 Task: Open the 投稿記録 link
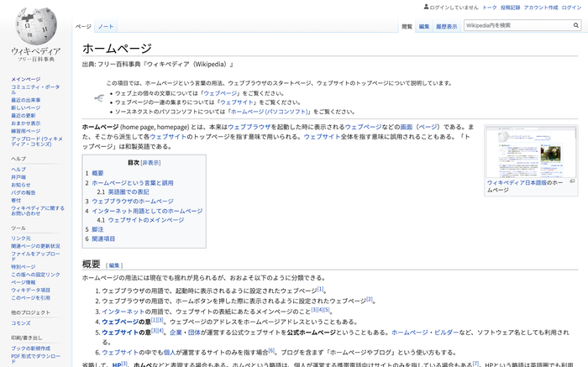pos(511,8)
